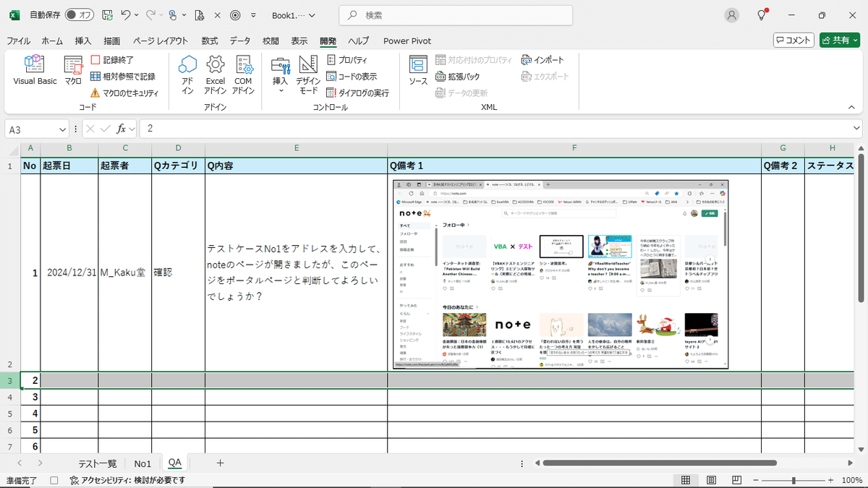This screenshot has height=488, width=868.
Task: Open XML 拡張パック
Action: [458, 77]
